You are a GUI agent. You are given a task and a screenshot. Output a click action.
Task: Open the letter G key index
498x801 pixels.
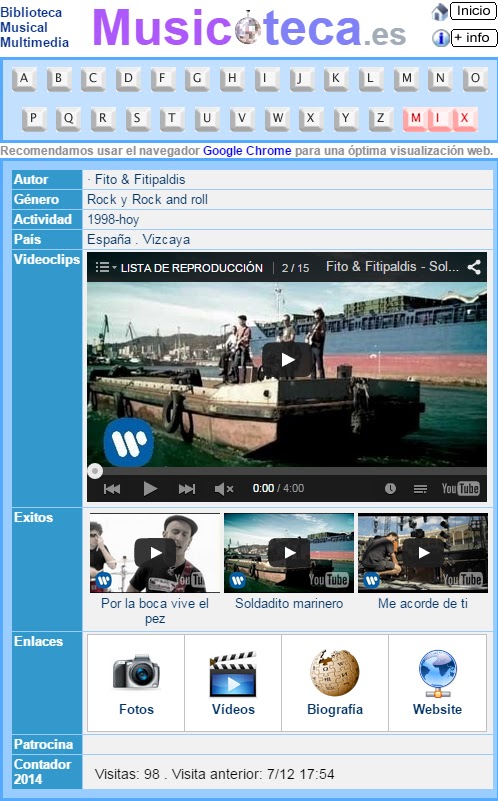tap(197, 79)
